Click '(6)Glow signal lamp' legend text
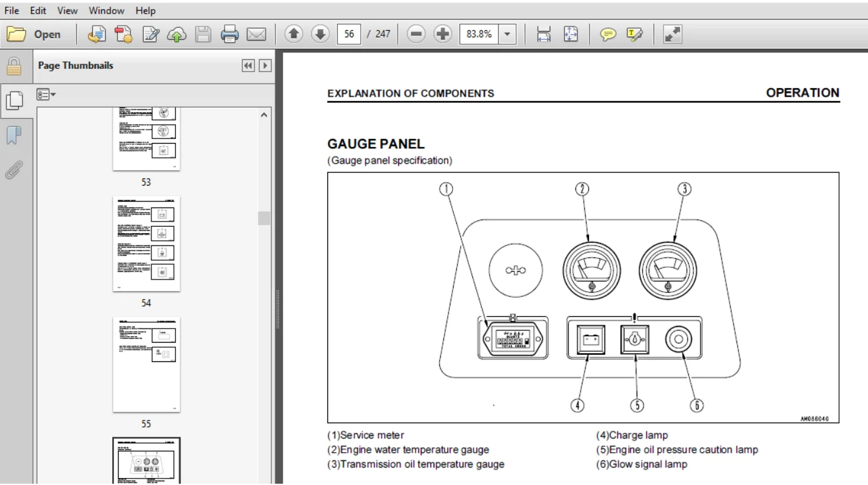 point(642,464)
